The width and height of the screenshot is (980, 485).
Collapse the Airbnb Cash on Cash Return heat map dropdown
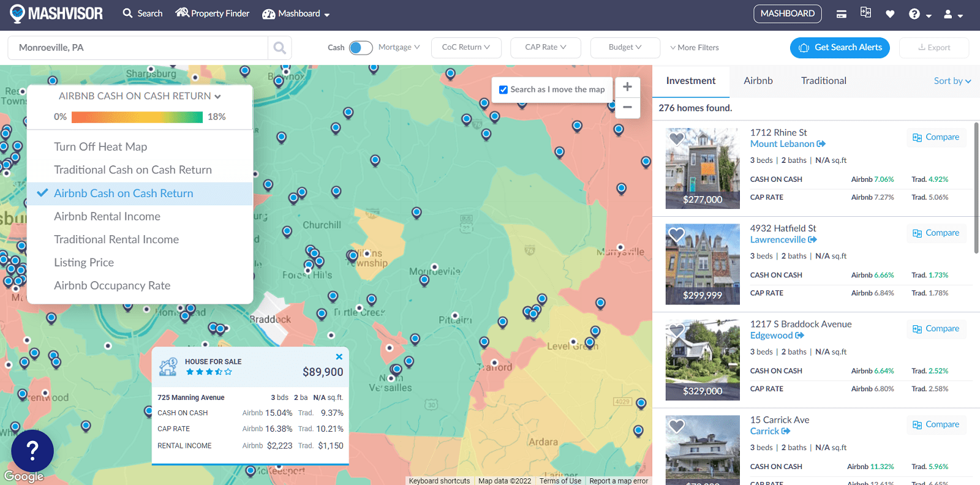pyautogui.click(x=140, y=96)
